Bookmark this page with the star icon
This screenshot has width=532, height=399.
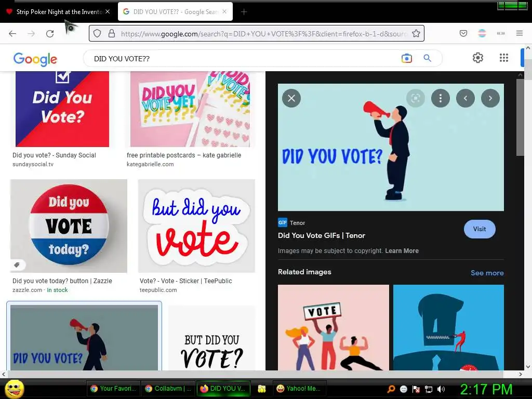pyautogui.click(x=416, y=34)
